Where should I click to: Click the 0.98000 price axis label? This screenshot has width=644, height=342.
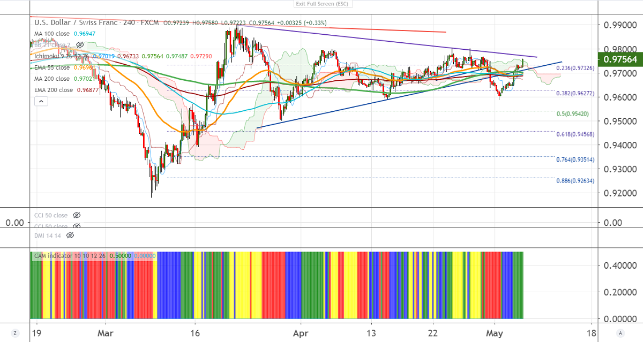pos(620,49)
